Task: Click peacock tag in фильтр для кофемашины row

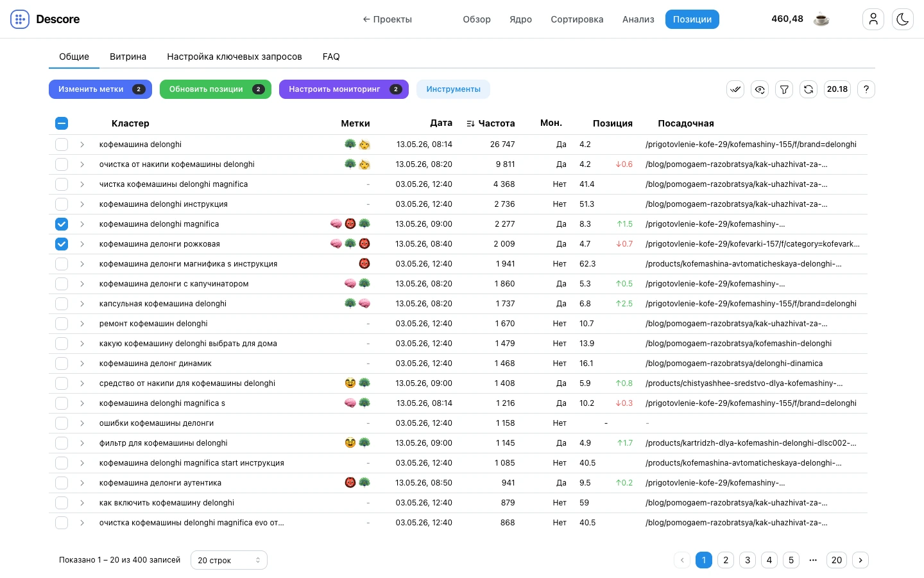Action: click(x=364, y=443)
